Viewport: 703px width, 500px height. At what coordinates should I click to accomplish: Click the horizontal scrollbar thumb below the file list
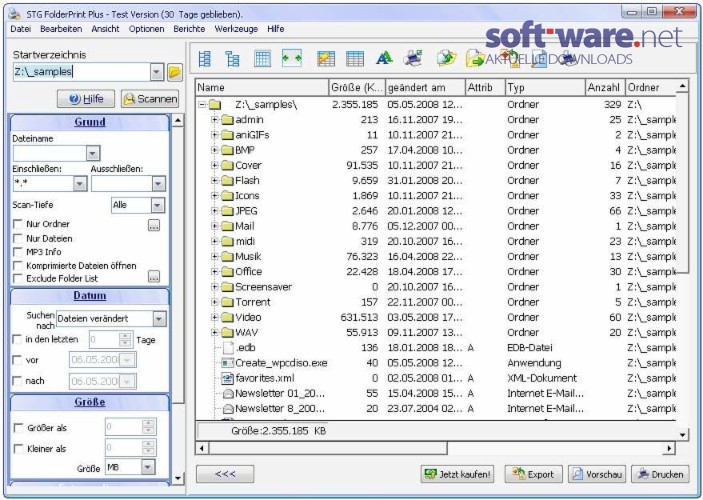(x=328, y=448)
